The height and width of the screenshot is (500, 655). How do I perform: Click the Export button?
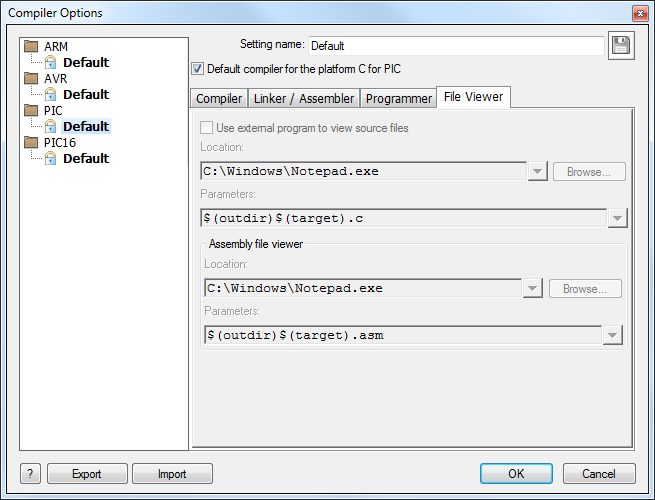click(x=87, y=474)
